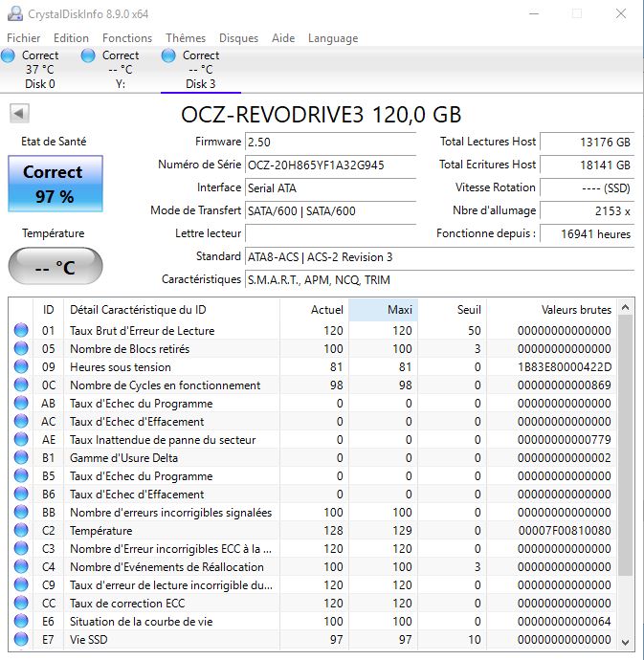The height and width of the screenshot is (660, 644).
Task: Click the Valeurs brutes column header
Action: [551, 310]
